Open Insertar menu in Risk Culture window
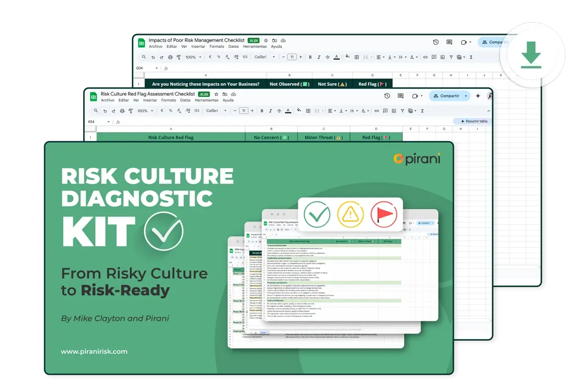Image resolution: width=588 pixels, height=392 pixels. click(150, 100)
